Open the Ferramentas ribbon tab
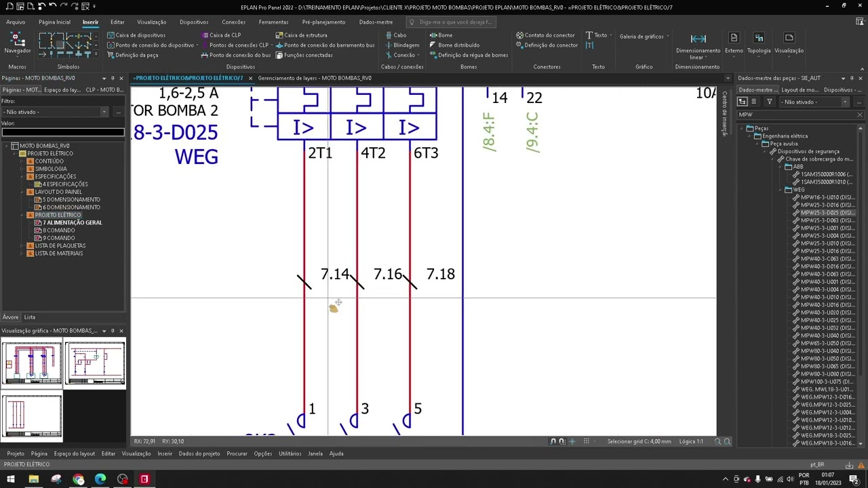This screenshot has width=868, height=488. (x=273, y=22)
